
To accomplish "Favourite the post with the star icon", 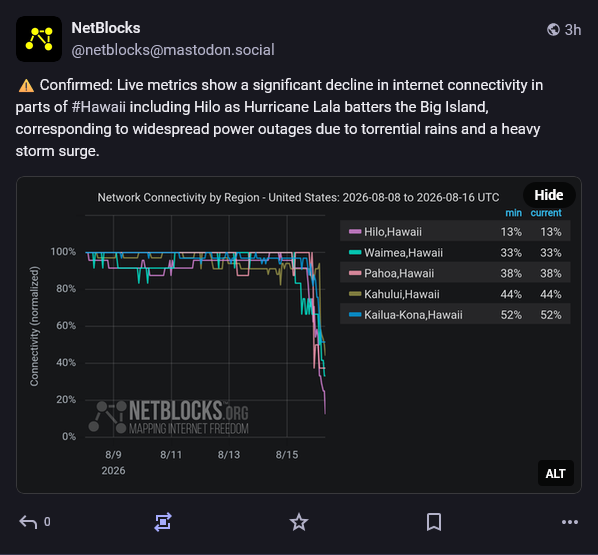I will [x=299, y=522].
